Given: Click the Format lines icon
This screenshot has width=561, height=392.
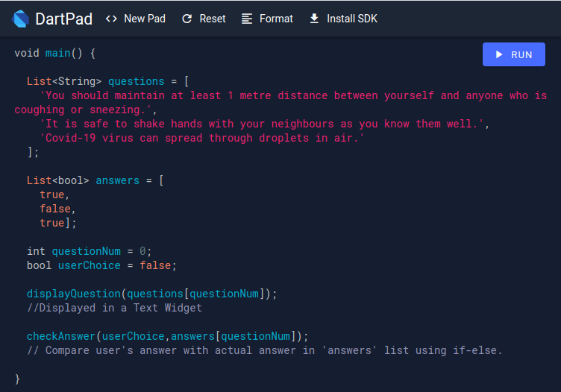Looking at the screenshot, I should [247, 19].
